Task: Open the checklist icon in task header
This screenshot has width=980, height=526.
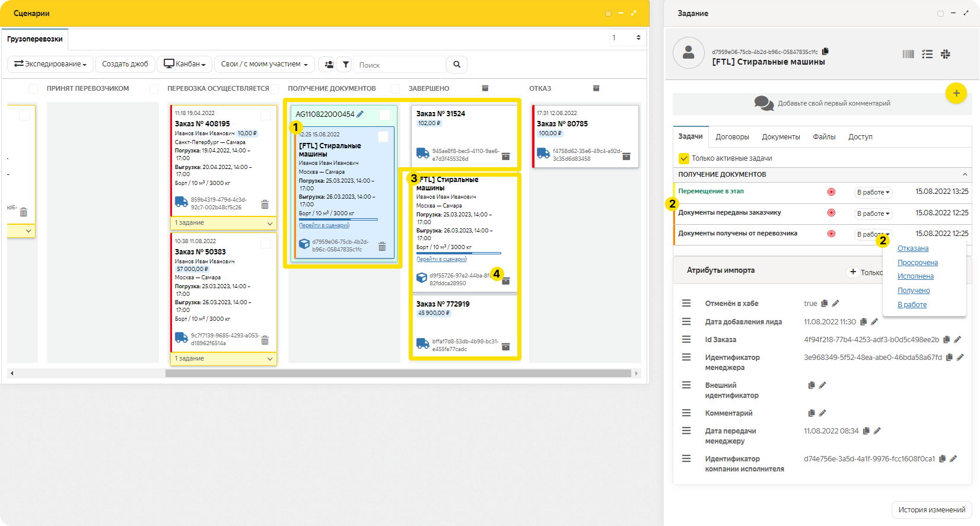Action: pyautogui.click(x=927, y=54)
